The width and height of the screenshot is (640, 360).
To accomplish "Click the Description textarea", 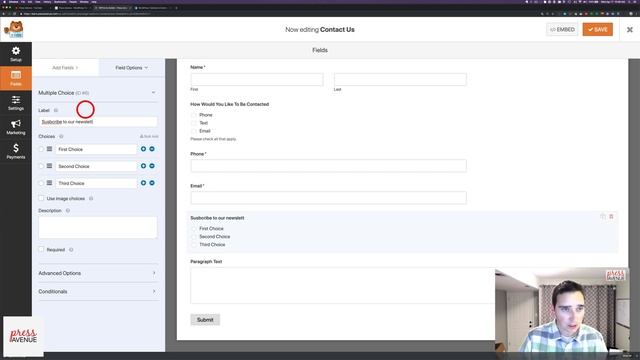I will (98, 227).
